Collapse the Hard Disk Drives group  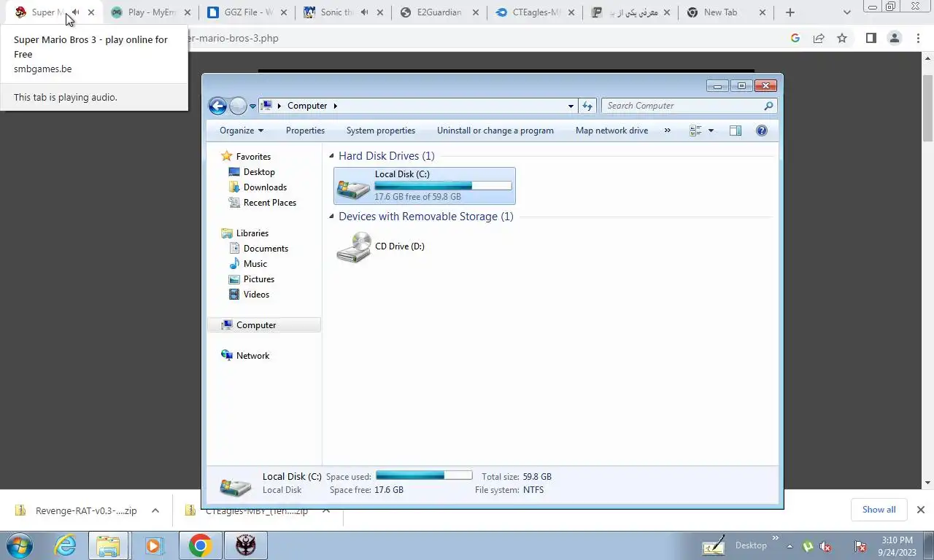pos(331,156)
